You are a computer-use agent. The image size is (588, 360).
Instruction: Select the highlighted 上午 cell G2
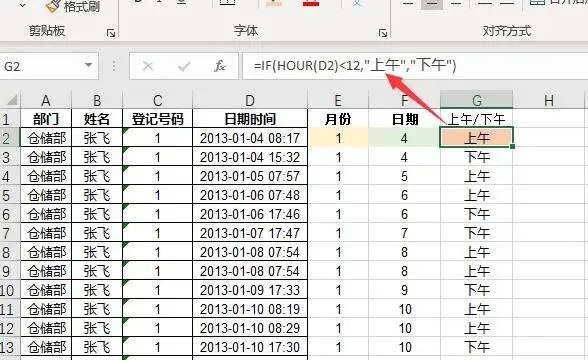477,138
